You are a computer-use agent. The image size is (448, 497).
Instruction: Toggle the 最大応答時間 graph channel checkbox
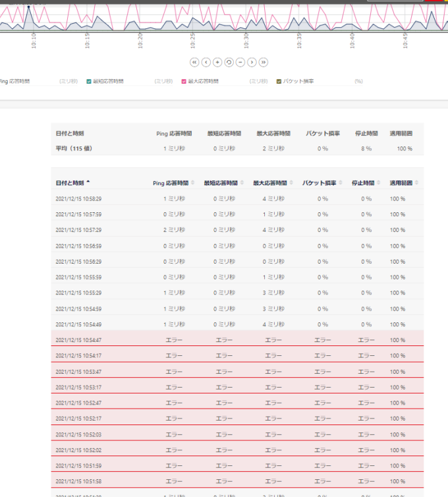[184, 82]
